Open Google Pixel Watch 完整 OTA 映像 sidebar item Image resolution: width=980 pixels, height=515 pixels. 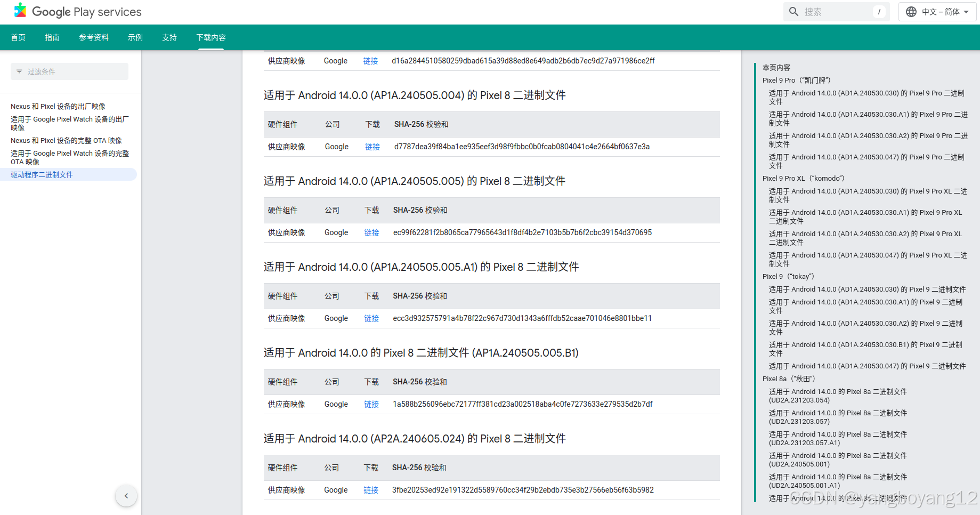(70, 157)
